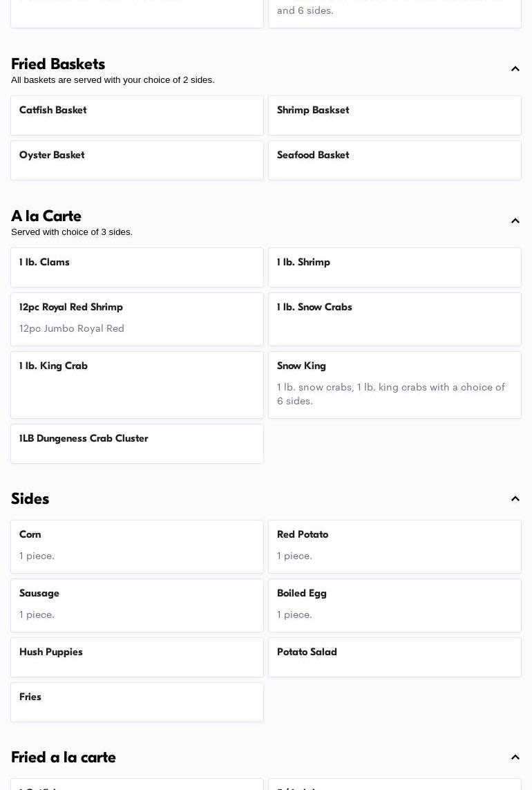Viewport: 532px width, 790px height.
Task: Collapse the Fried a la carte chevron
Action: (515, 758)
